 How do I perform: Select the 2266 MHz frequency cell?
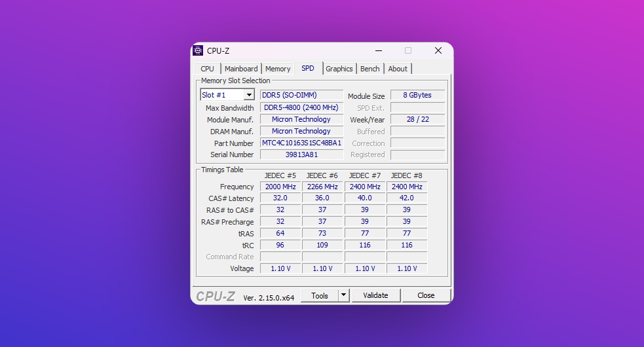tap(322, 187)
